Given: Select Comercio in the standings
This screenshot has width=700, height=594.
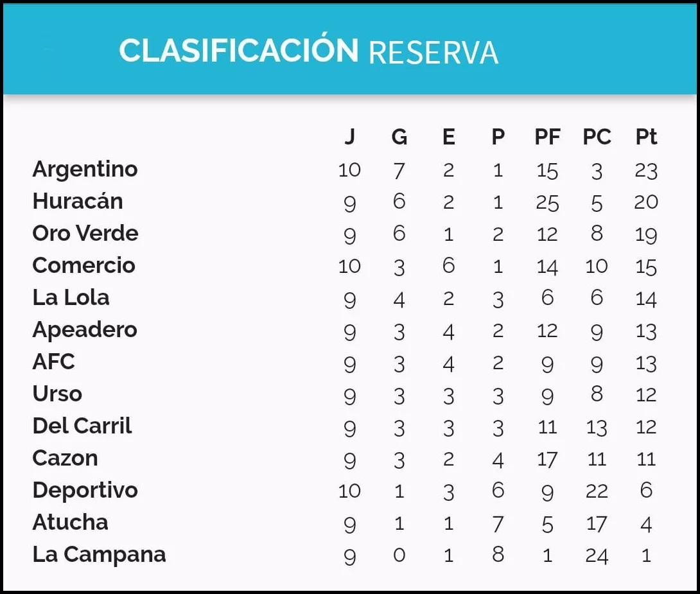Looking at the screenshot, I should tap(83, 265).
